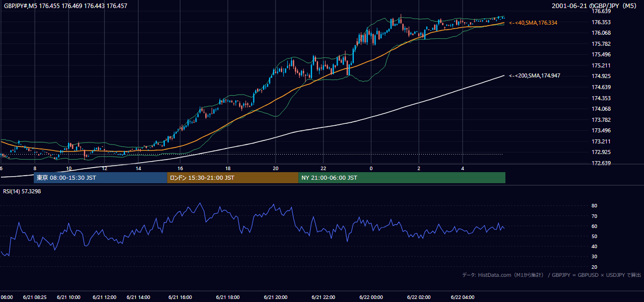
Task: Click price axis value 173.496
Action: (x=601, y=131)
